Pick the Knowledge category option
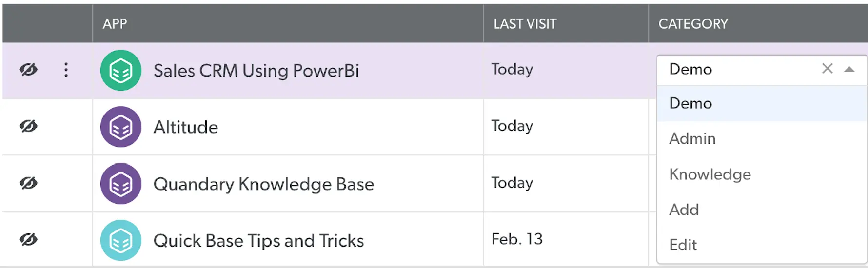This screenshot has height=268, width=868. [710, 174]
